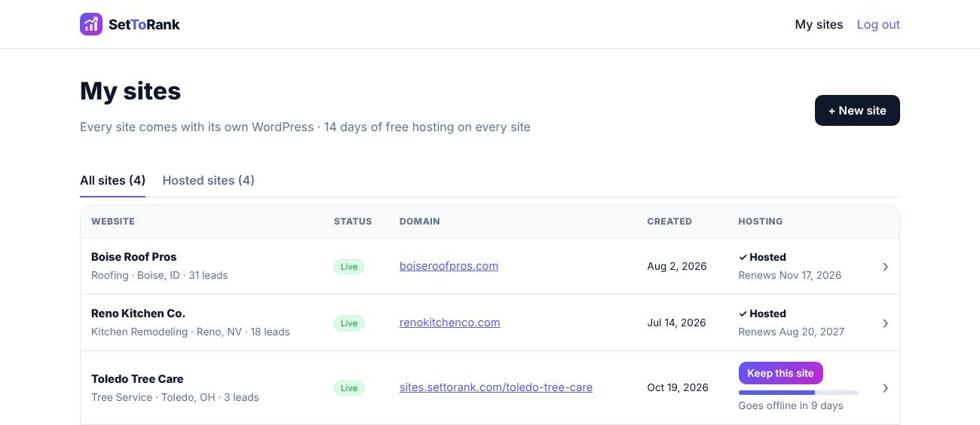
Task: Click the Hosted checkmark for Boise Roof Pros
Action: click(743, 257)
